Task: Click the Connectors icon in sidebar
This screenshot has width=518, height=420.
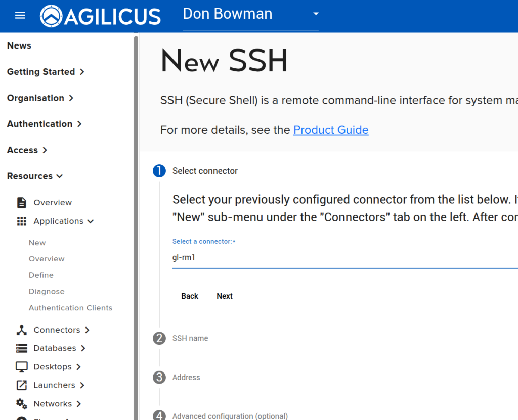Action: pos(22,330)
